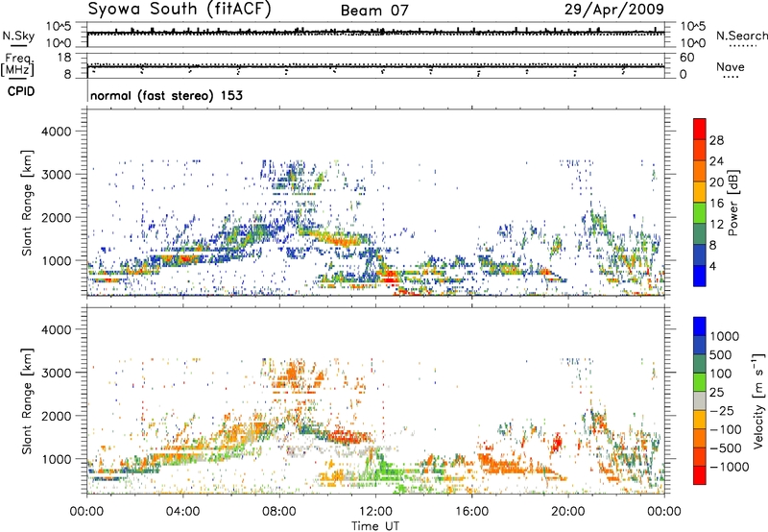This screenshot has width=768, height=532.
Task: Click the yellow 16-20 dB colorbar segment
Action: tap(700, 192)
